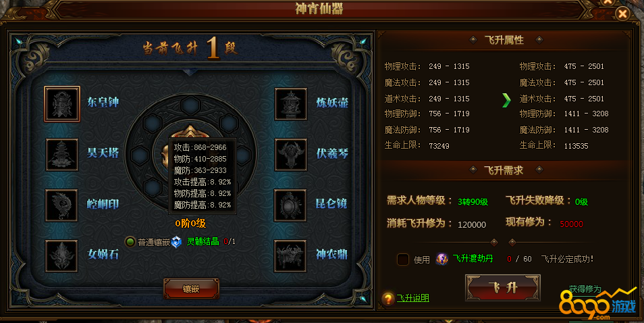Select the 昊天塔 artifact icon
Viewport: 644px width, 323px height.
[x=62, y=155]
